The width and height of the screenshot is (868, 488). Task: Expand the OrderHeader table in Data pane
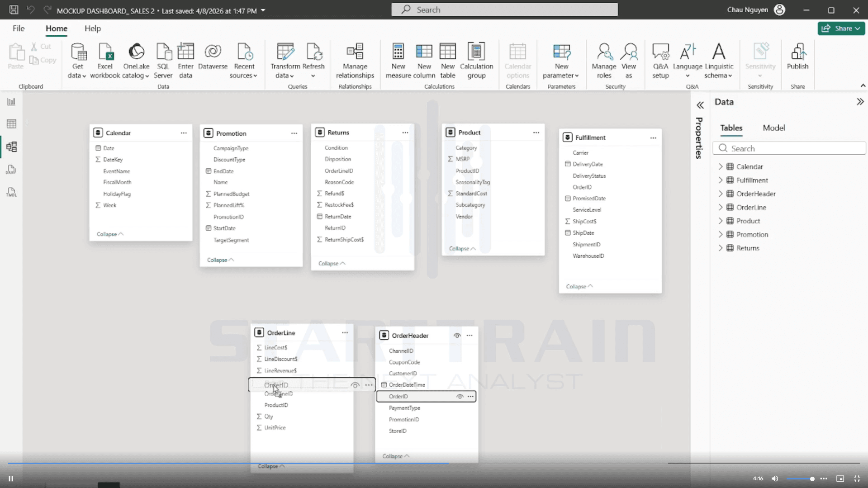point(721,194)
